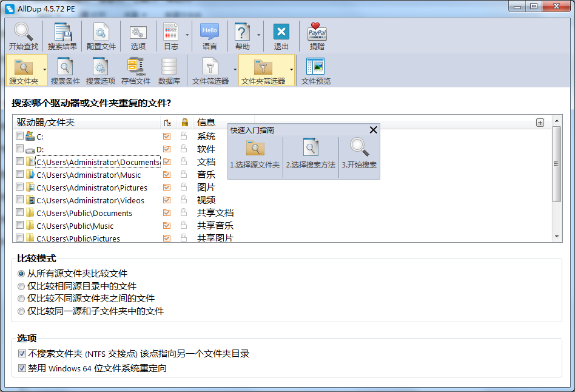Open the Profiles (配置文件) icon
575x392 pixels.
101,33
